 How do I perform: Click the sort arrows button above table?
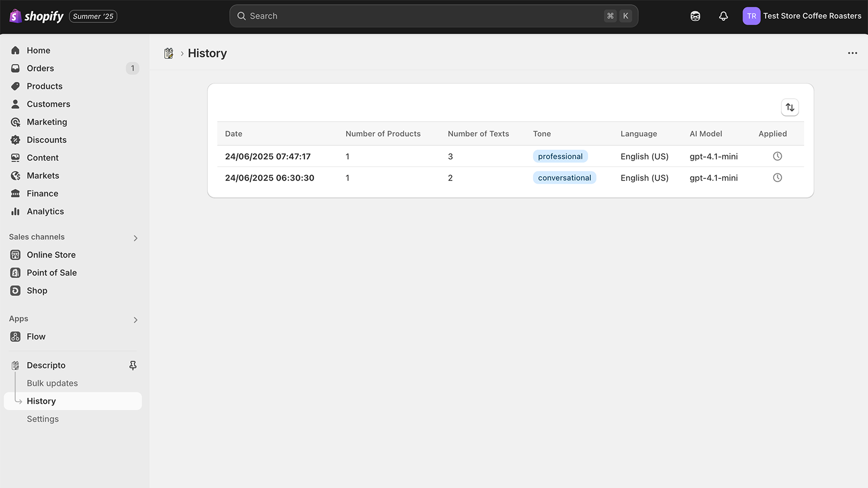pos(790,107)
